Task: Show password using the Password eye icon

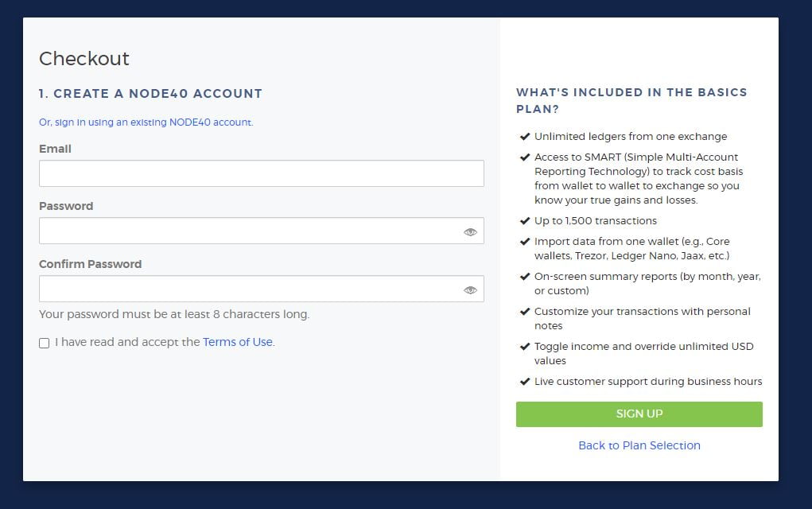Action: [x=470, y=232]
